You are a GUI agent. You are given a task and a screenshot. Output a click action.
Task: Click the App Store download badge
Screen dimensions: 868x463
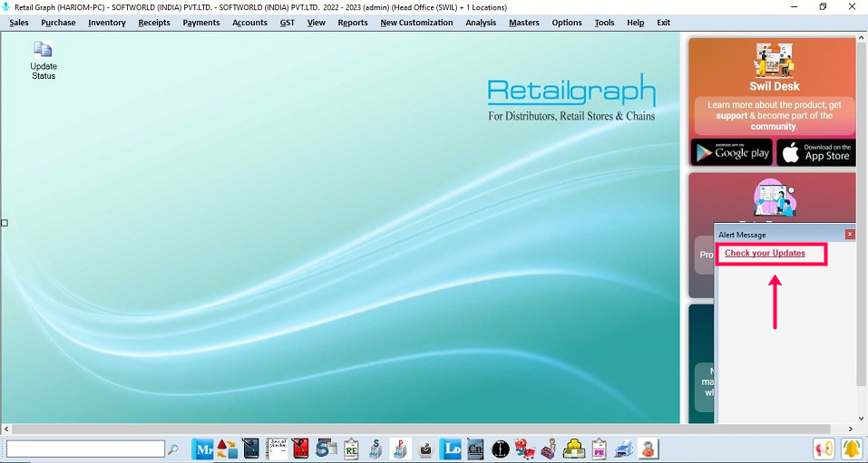816,152
